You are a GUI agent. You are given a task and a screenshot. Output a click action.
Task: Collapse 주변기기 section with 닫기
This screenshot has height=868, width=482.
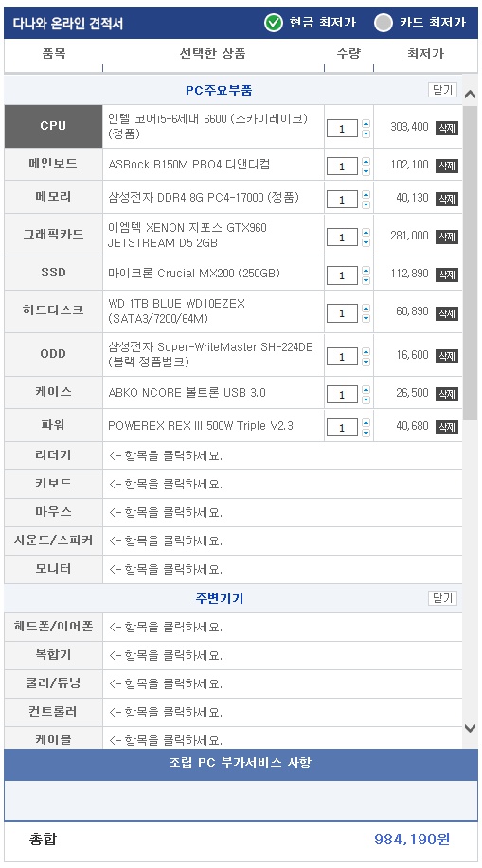[442, 598]
